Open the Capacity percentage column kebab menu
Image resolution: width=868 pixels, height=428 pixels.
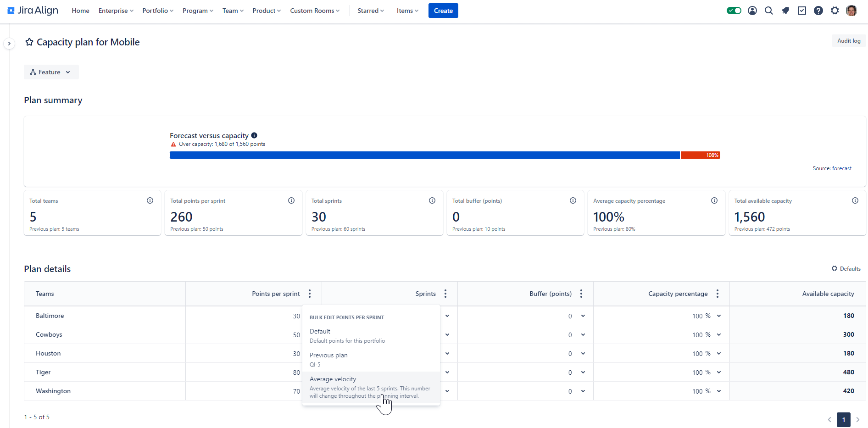pyautogui.click(x=718, y=294)
